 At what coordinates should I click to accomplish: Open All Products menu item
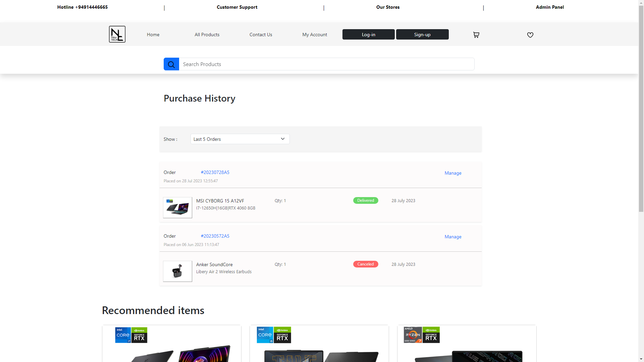(207, 35)
